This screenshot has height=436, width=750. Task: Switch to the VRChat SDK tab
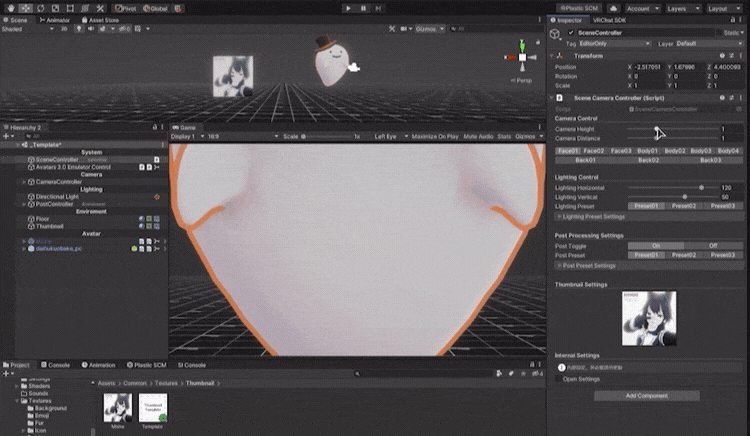tap(609, 20)
